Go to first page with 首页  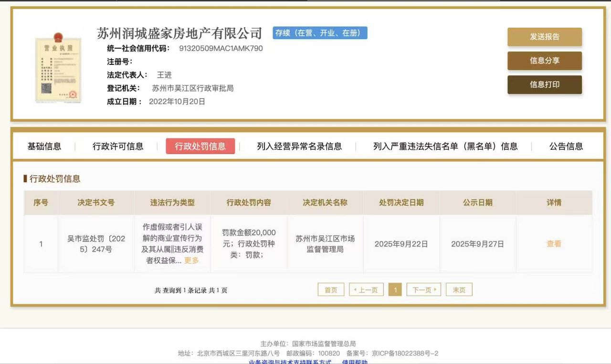(331, 290)
